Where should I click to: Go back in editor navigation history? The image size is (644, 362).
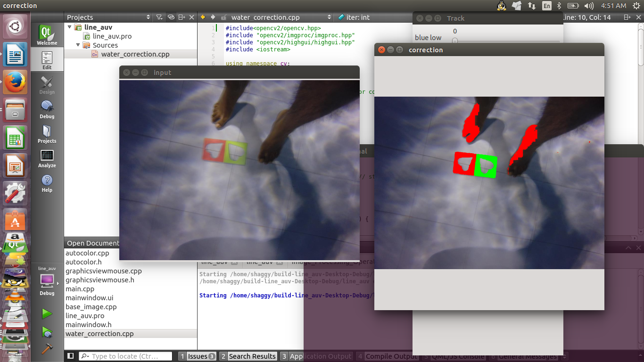coord(203,17)
